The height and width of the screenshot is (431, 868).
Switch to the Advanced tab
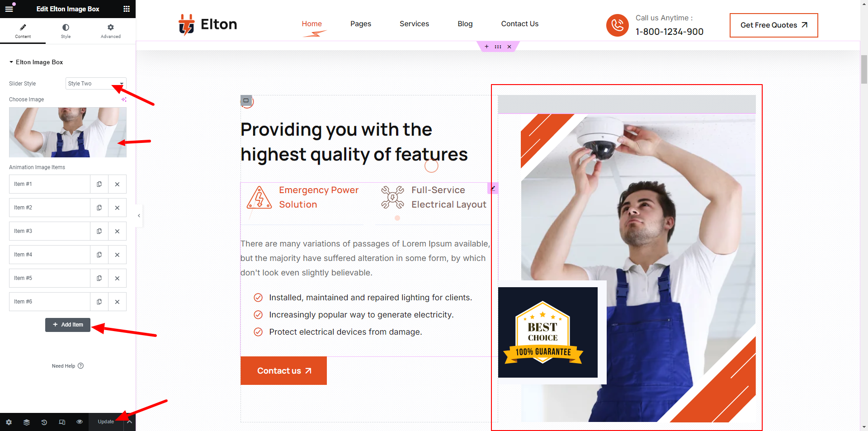pyautogui.click(x=111, y=31)
